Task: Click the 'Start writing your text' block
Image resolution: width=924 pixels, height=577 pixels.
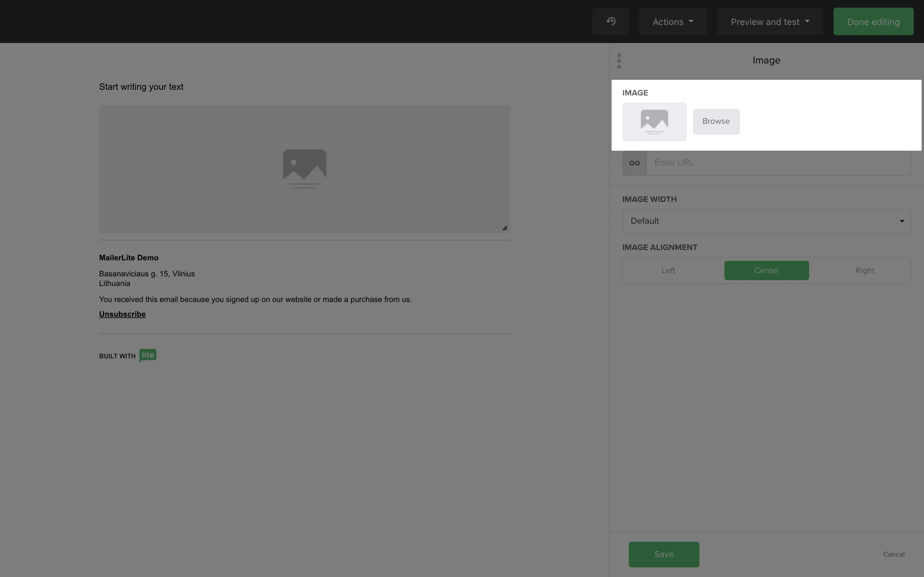Action: click(x=141, y=87)
